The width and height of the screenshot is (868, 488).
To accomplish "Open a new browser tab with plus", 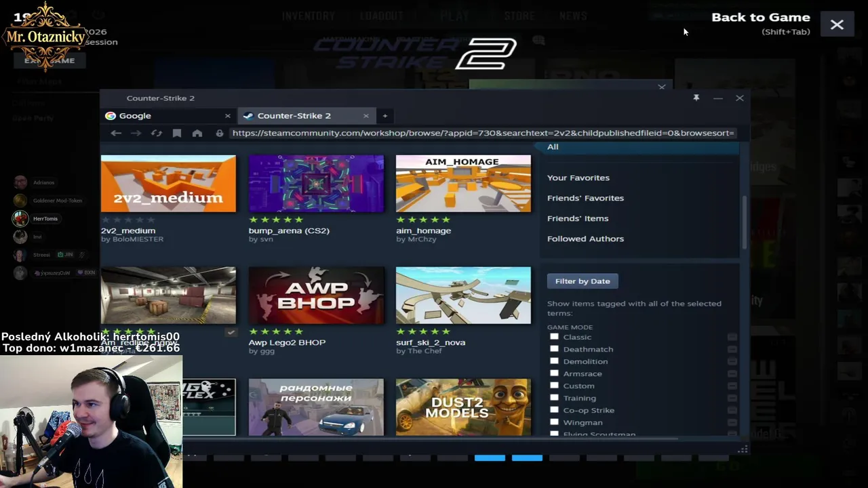I will click(384, 116).
